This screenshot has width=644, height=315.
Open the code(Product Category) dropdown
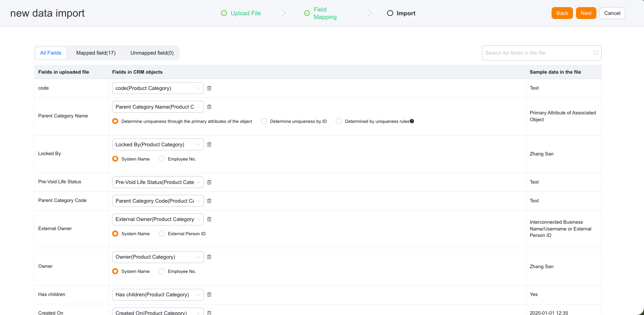tap(158, 88)
